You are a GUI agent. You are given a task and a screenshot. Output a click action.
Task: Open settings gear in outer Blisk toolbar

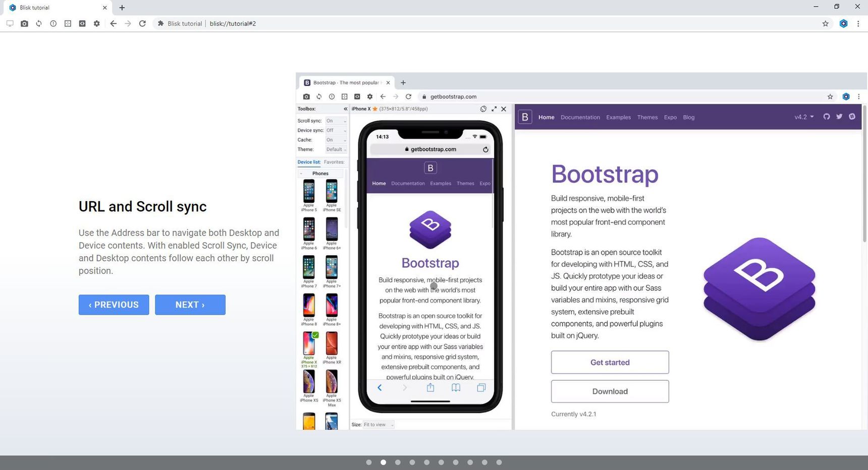coord(97,24)
